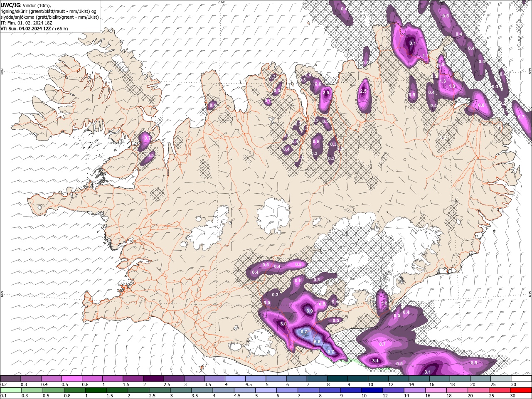
Task: Click the 'UWC/IG: Vindur (10m),' title line
Action: tap(25, 5)
